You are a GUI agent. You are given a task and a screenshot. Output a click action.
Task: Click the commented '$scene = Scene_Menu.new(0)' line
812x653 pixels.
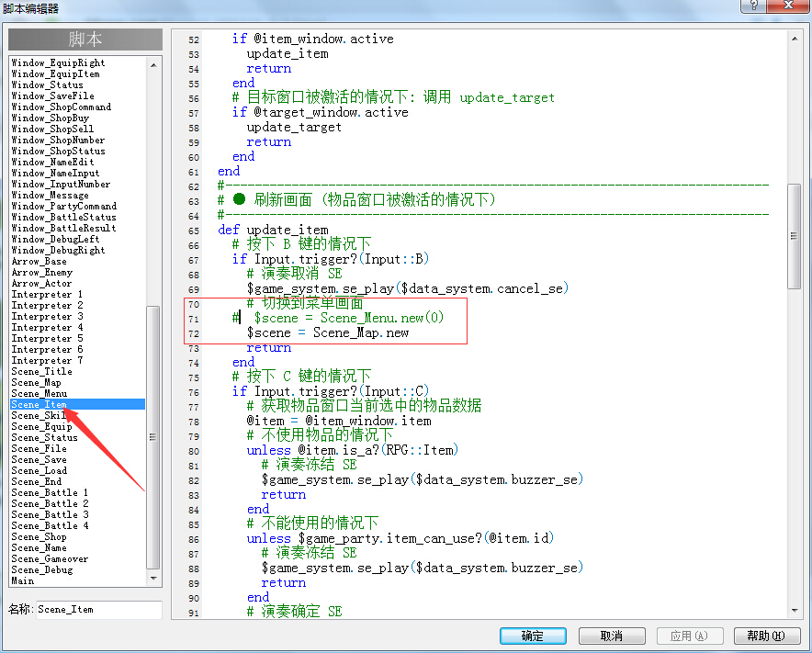(x=338, y=318)
